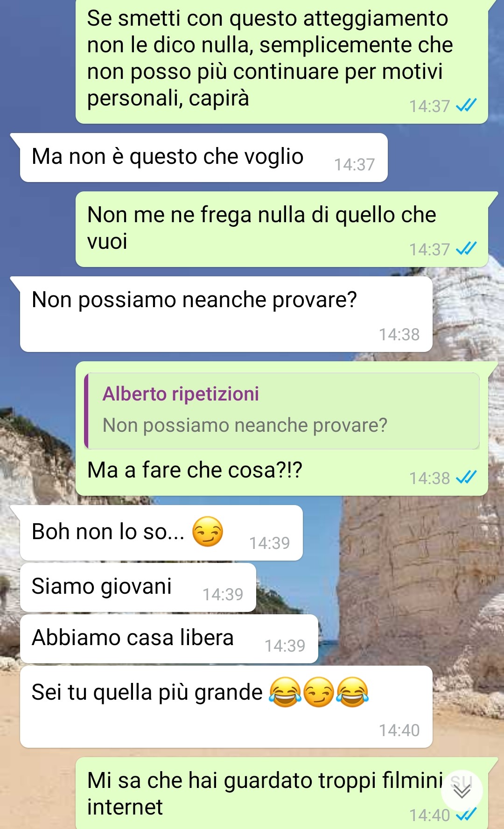Tap read-receipt ticks on 'Ma a fare che cosa' message

coord(466,478)
